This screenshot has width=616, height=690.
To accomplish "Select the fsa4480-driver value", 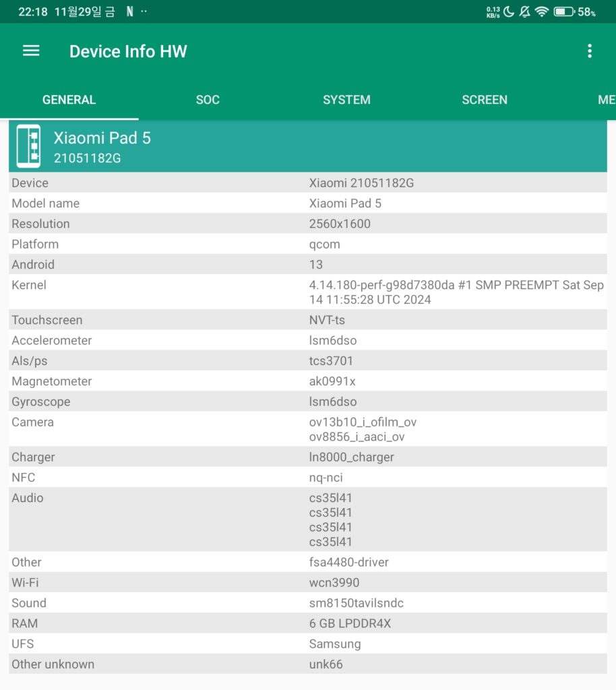I will coord(349,563).
